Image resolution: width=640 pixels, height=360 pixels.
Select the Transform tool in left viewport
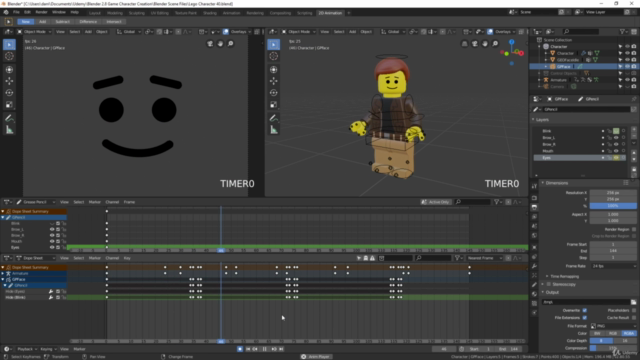(9, 70)
